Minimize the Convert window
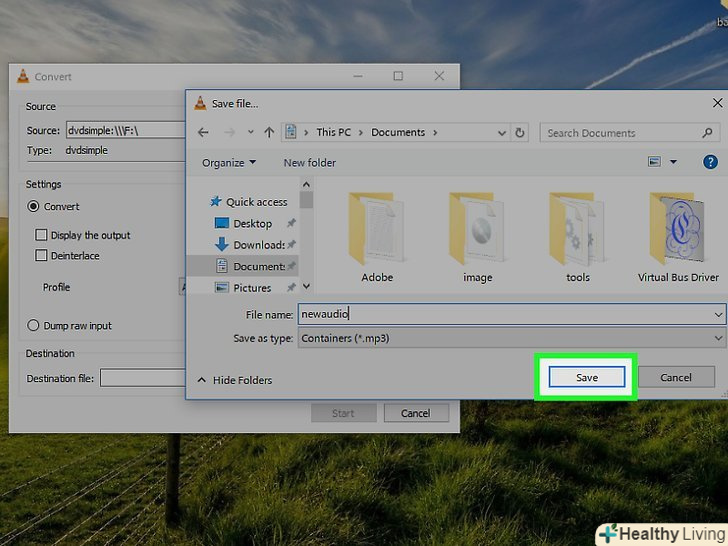 point(358,76)
